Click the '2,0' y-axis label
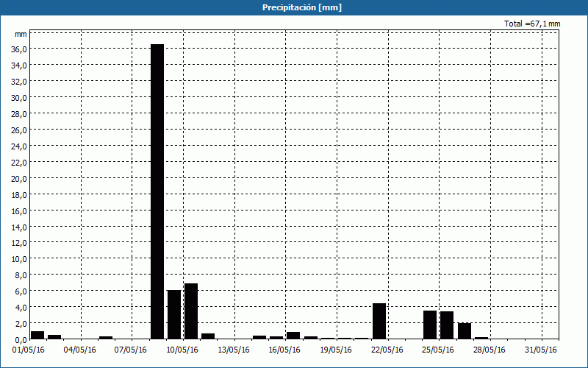 coord(21,323)
